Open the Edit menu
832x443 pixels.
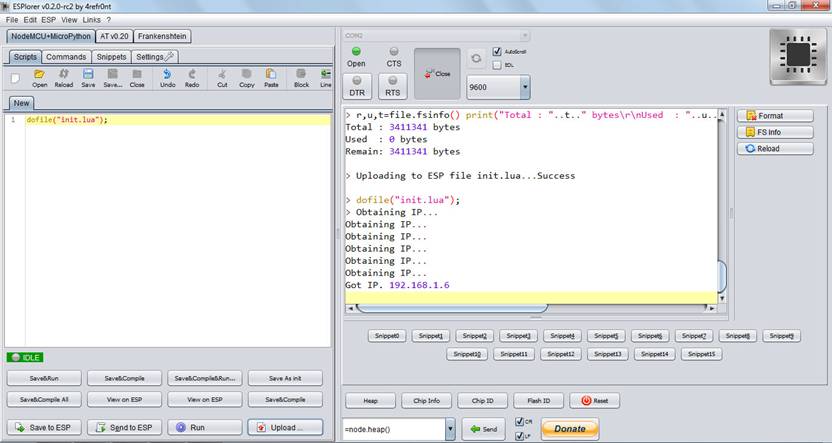click(x=30, y=20)
